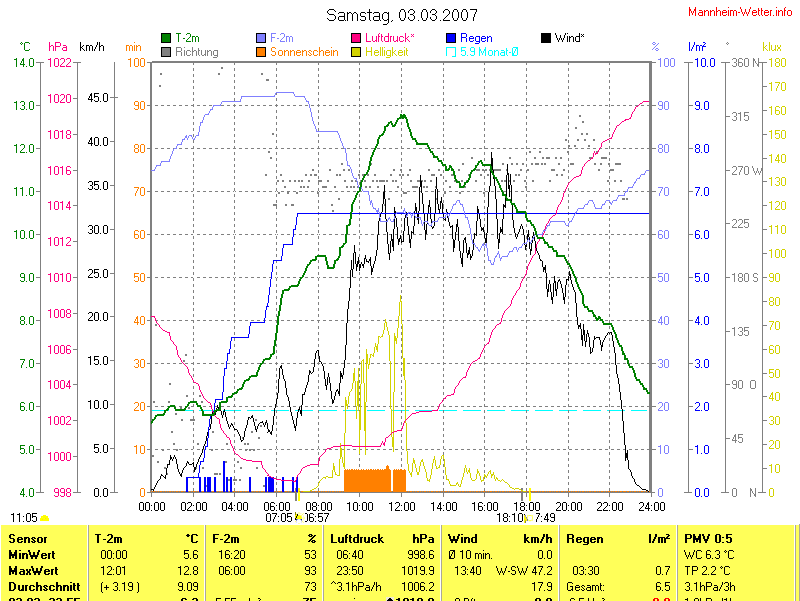The image size is (800, 601).
Task: Click the Luftdruck column header in table
Action: tap(357, 539)
